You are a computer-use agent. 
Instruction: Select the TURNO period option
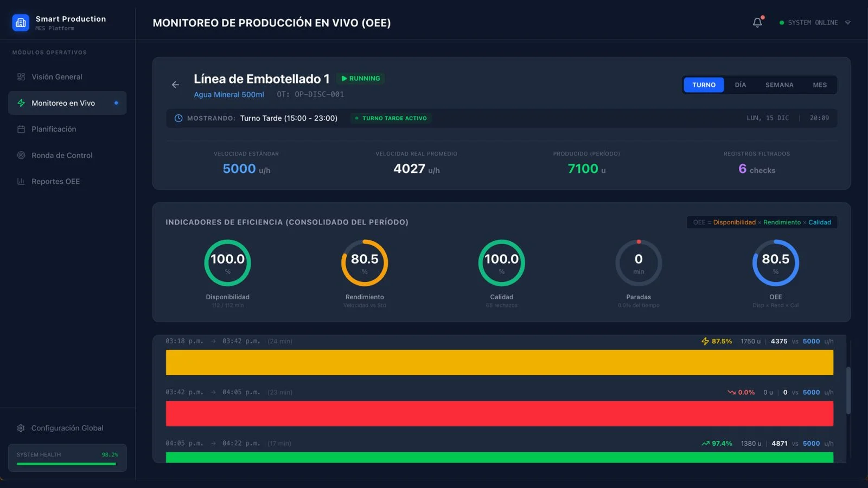pyautogui.click(x=704, y=85)
